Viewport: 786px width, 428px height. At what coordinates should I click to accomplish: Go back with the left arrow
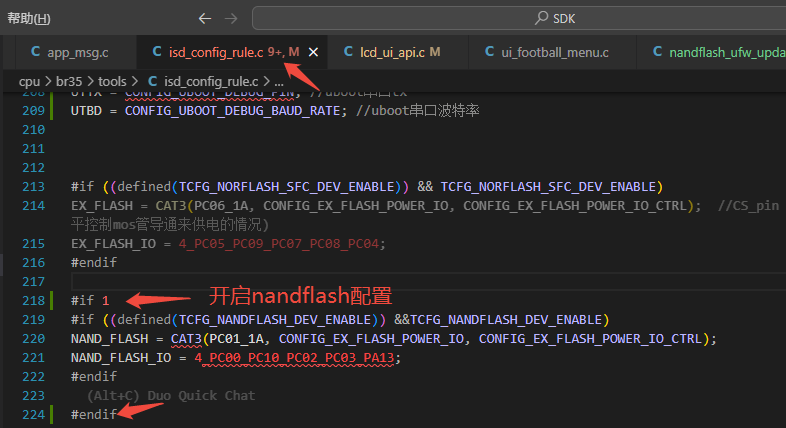[205, 19]
